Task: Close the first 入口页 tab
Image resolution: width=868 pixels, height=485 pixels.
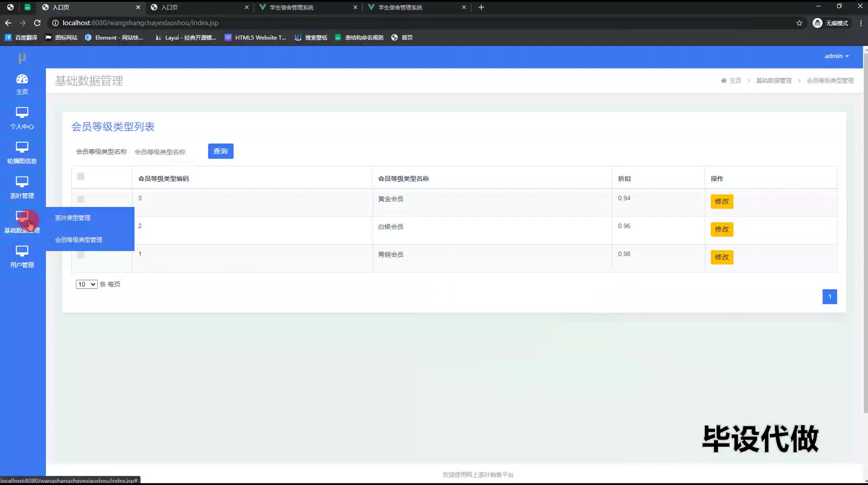Action: 138,7
